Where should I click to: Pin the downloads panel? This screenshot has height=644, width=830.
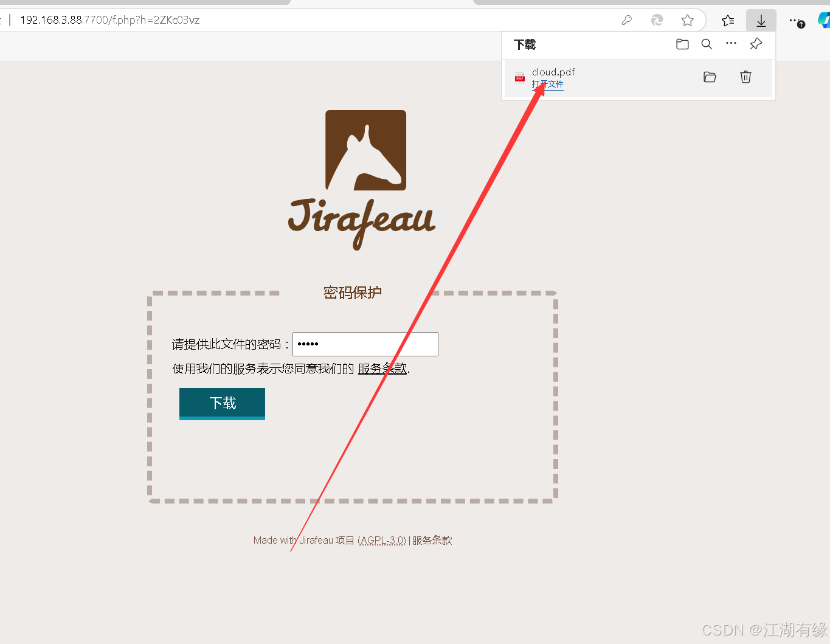click(x=756, y=44)
